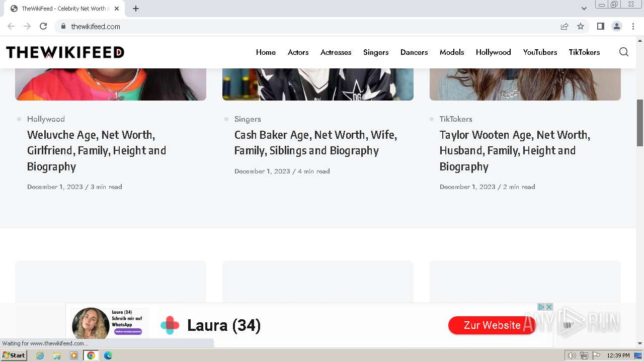Open the Actors menu item
Viewport: 644px width, 362px height.
pos(298,52)
